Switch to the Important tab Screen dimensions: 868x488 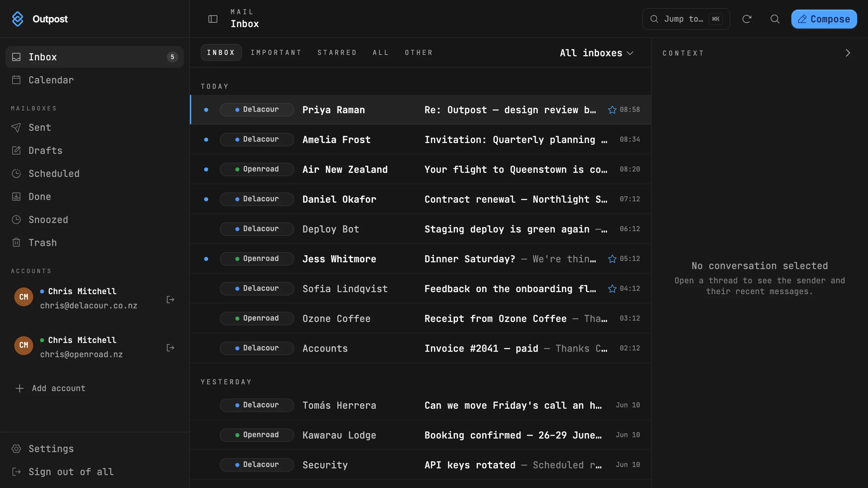coord(276,53)
